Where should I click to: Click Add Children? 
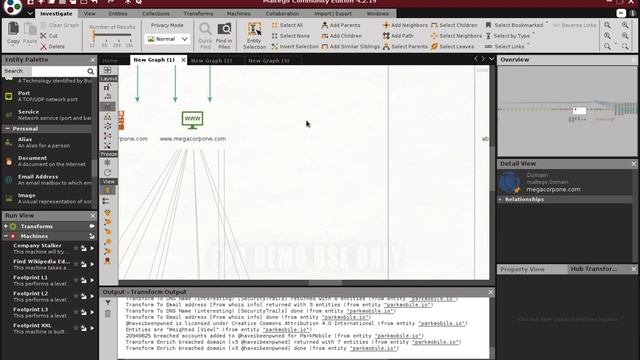point(342,36)
